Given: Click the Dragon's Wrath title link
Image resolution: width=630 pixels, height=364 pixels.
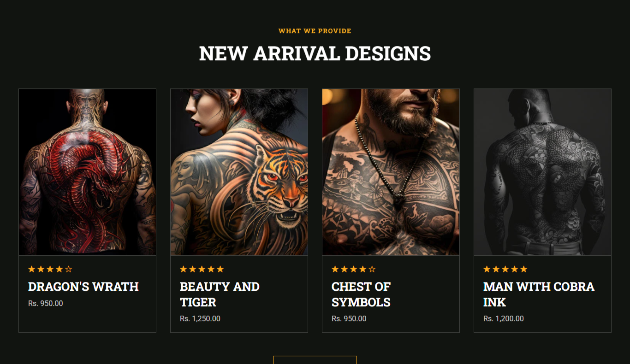Looking at the screenshot, I should 83,287.
